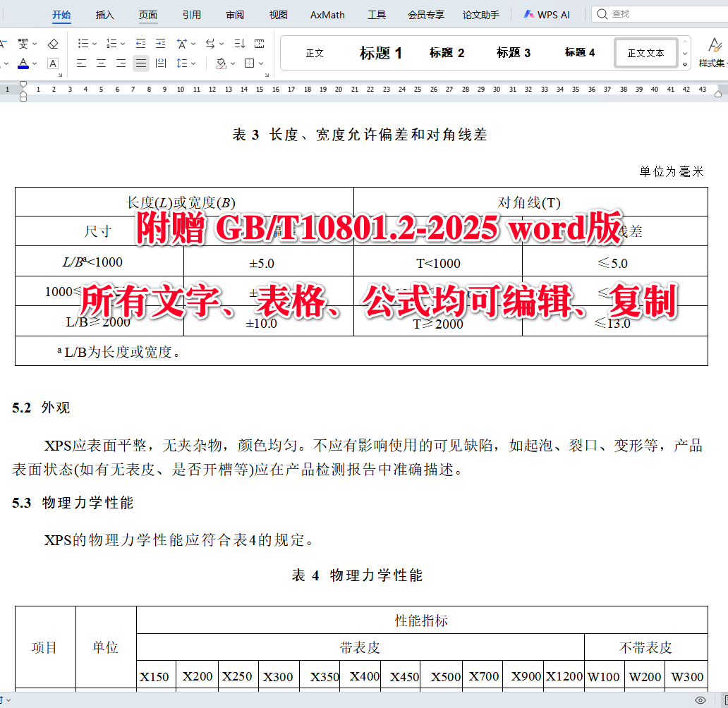Image resolution: width=728 pixels, height=708 pixels.
Task: Apply the 标题 4 style
Action: tap(579, 53)
